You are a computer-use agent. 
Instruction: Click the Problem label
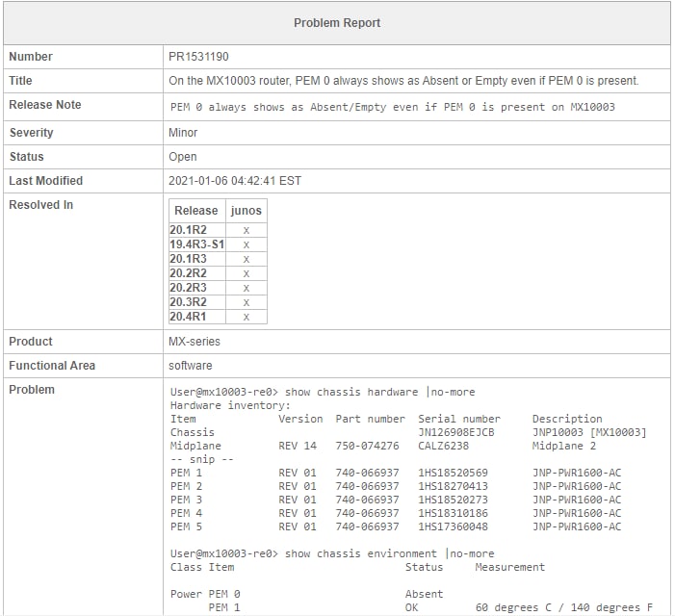(x=32, y=390)
